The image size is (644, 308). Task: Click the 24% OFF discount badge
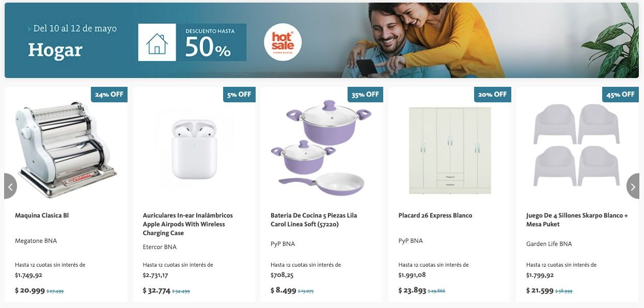click(x=109, y=95)
